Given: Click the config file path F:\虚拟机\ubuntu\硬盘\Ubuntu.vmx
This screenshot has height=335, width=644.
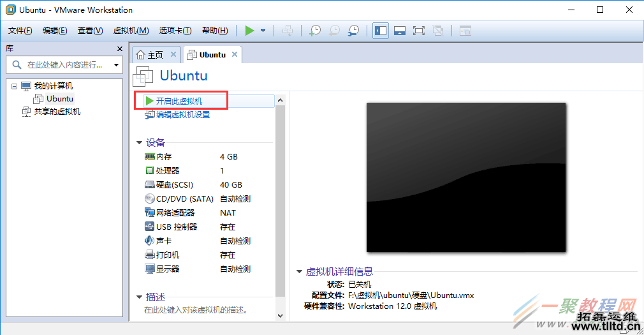Looking at the screenshot, I should pyautogui.click(x=411, y=295).
